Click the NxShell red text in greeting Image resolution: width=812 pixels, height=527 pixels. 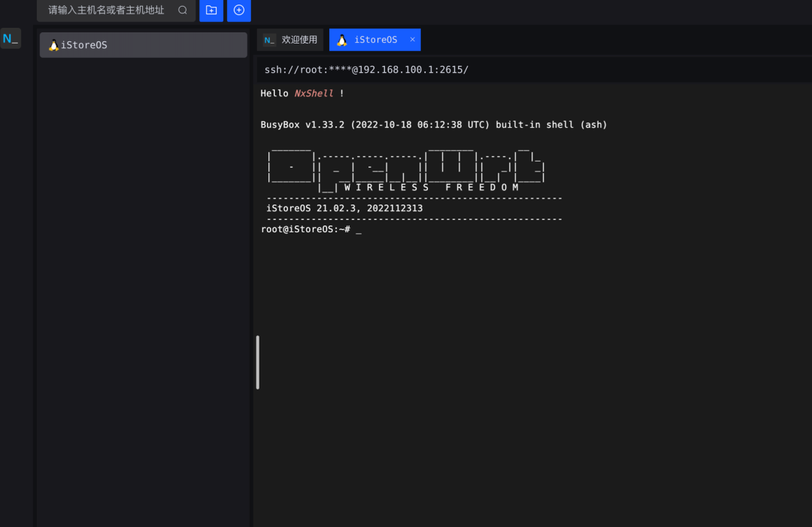(314, 93)
